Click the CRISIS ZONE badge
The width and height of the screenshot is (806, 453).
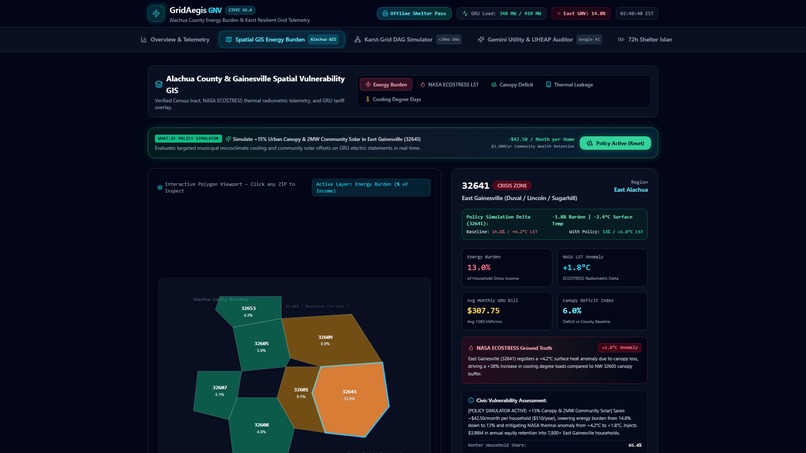[x=512, y=186]
